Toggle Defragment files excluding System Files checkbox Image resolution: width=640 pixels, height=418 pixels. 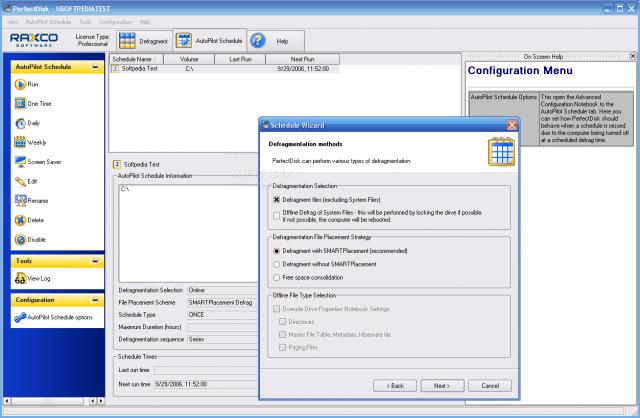point(276,200)
